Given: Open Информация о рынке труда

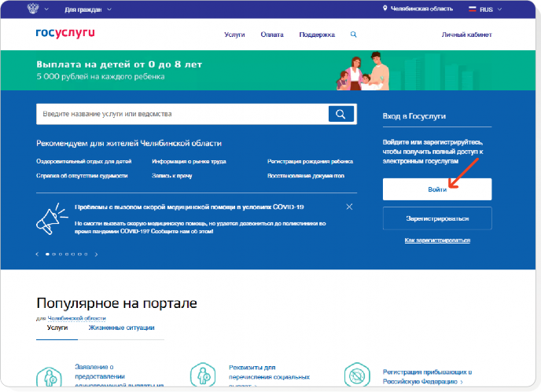Looking at the screenshot, I should pos(189,161).
